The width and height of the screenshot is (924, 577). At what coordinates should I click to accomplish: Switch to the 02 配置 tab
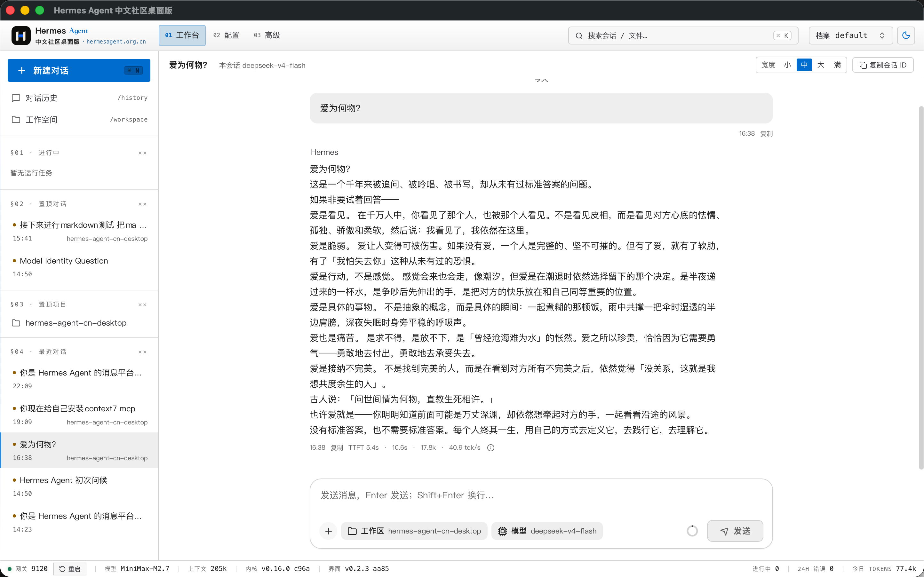click(x=226, y=35)
